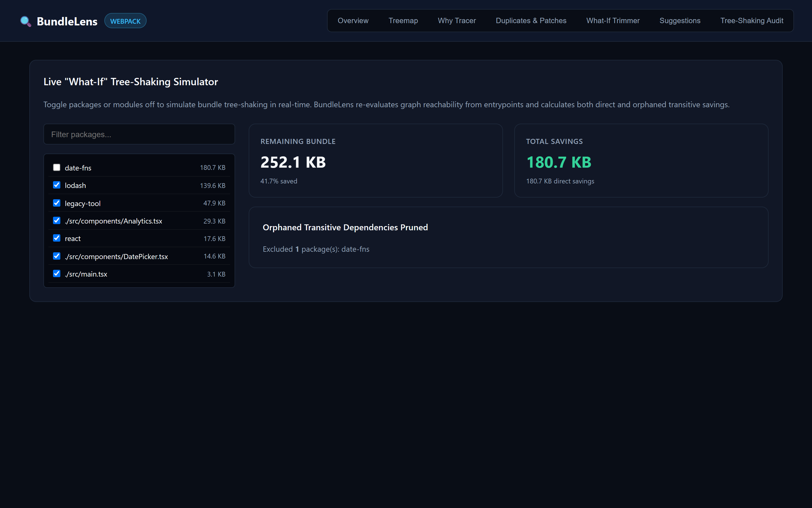Image resolution: width=812 pixels, height=508 pixels.
Task: Uncheck the lodash package checkbox
Action: pos(56,185)
